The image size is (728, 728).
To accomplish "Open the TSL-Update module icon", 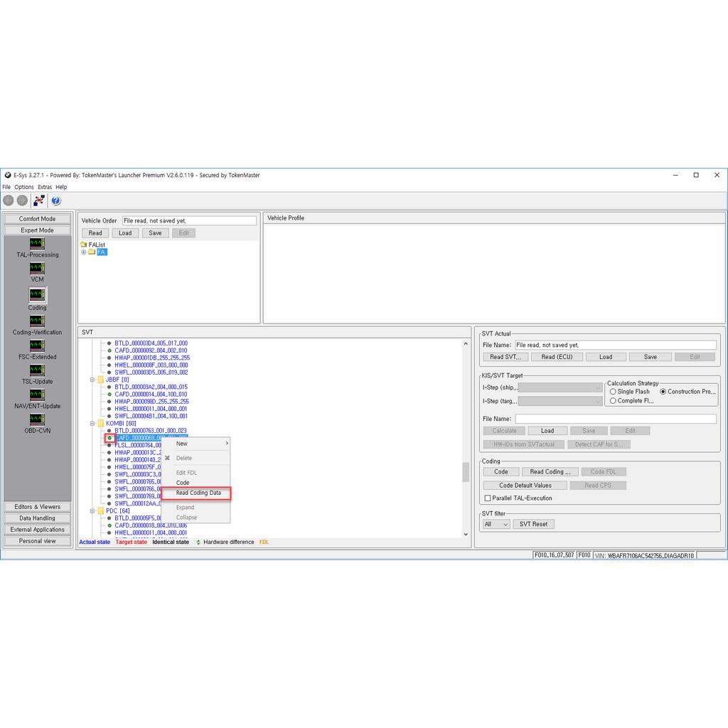I will (x=37, y=370).
